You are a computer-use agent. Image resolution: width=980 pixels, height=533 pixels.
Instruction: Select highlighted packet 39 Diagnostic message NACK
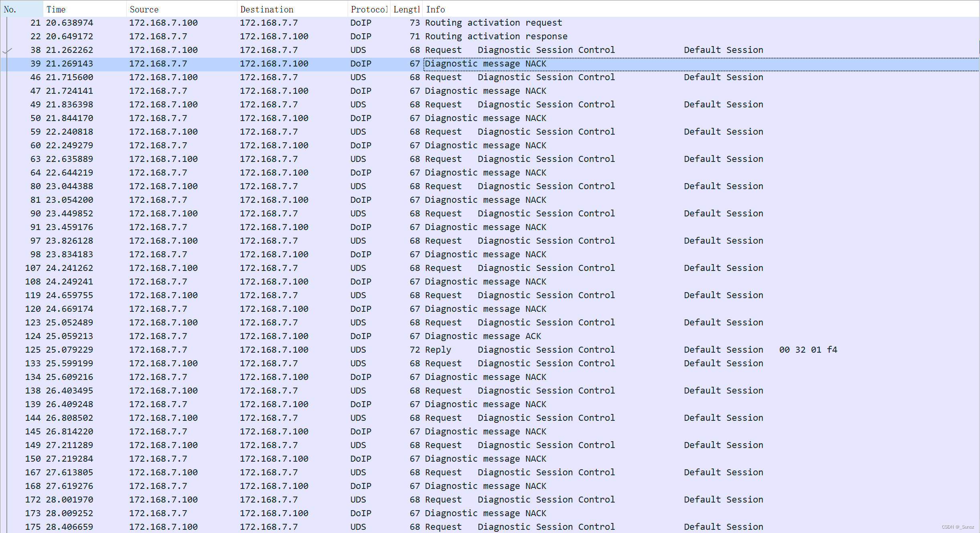[x=485, y=64]
